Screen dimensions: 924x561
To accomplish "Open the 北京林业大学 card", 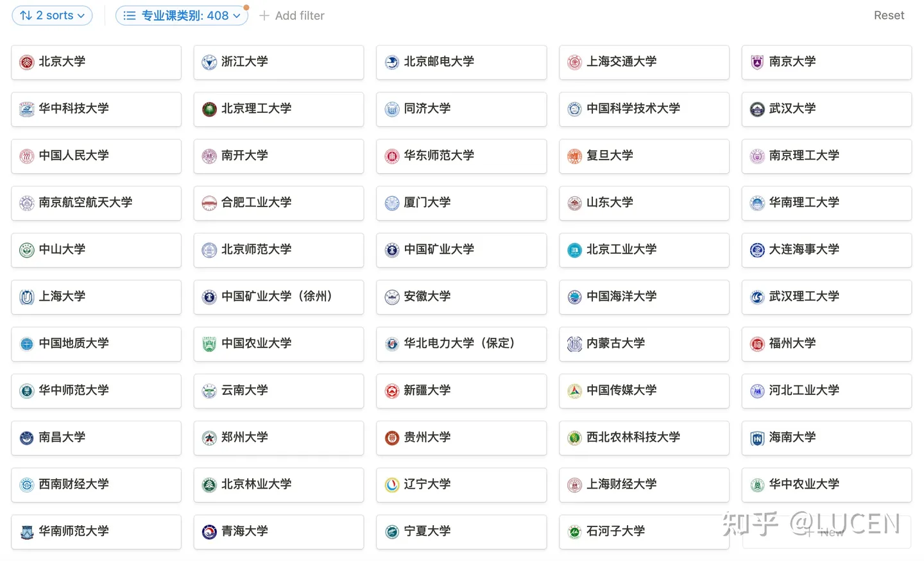I will pos(278,485).
